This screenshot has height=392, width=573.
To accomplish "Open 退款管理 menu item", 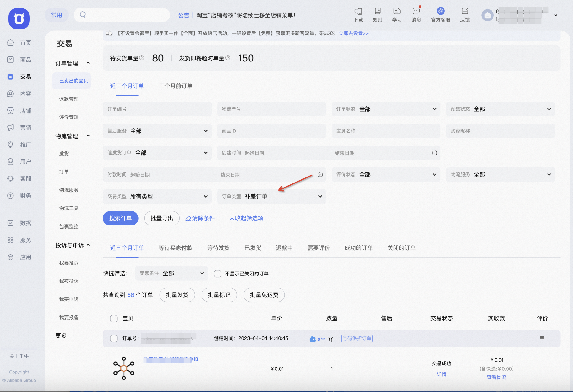I will pyautogui.click(x=69, y=99).
